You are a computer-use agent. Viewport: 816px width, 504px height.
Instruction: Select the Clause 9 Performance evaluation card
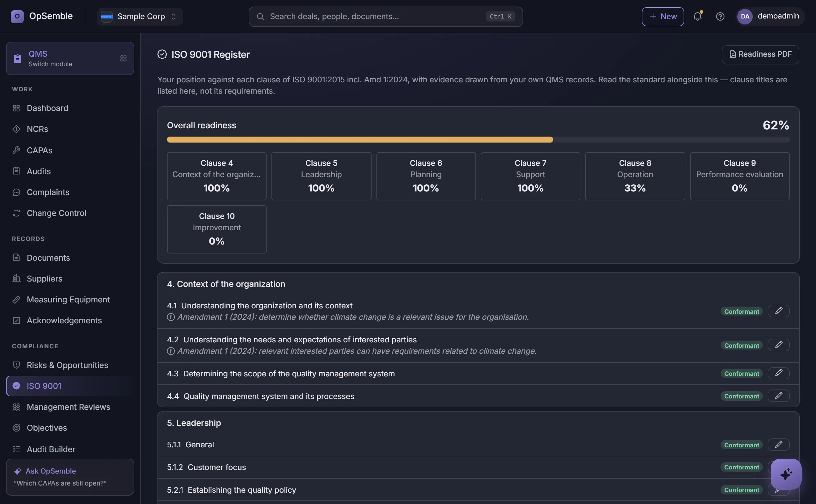pyautogui.click(x=739, y=176)
